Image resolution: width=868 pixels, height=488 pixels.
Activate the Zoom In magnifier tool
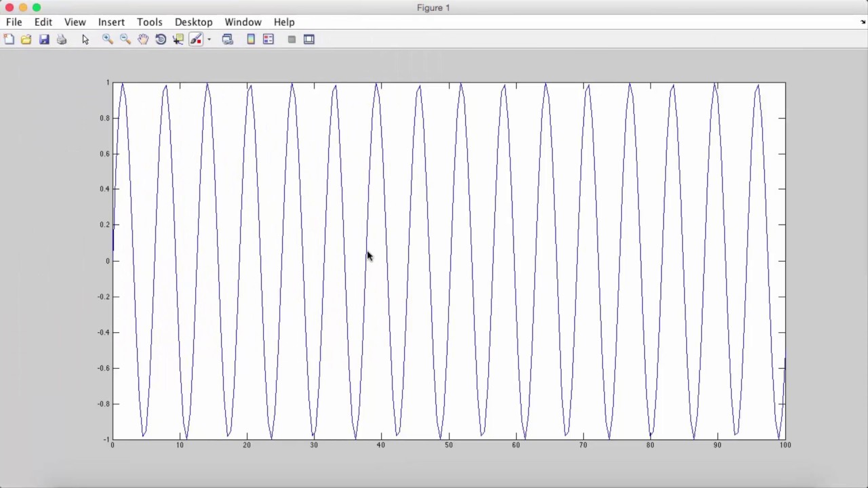coord(107,39)
